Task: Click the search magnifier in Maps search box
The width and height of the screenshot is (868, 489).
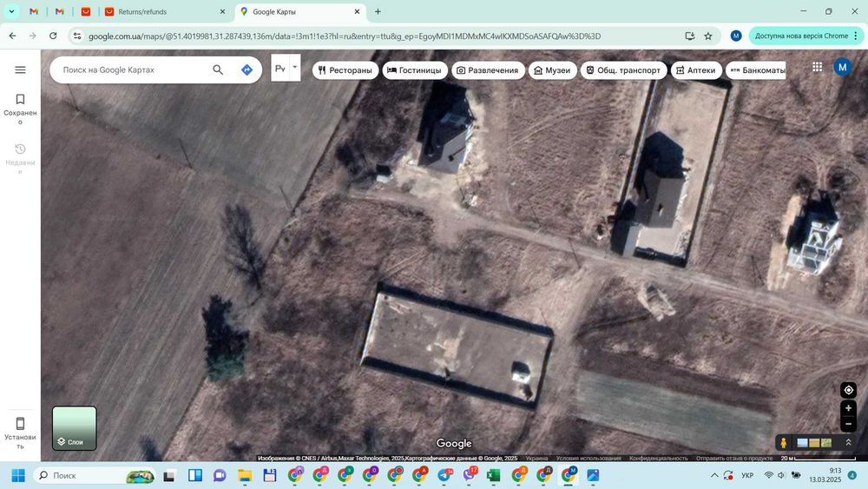Action: click(x=218, y=69)
